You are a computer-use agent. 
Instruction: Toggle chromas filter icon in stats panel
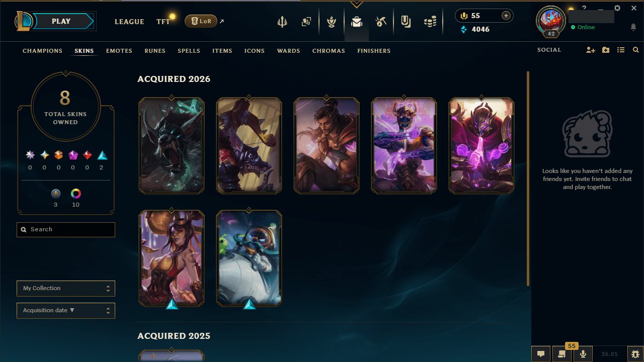pos(75,194)
